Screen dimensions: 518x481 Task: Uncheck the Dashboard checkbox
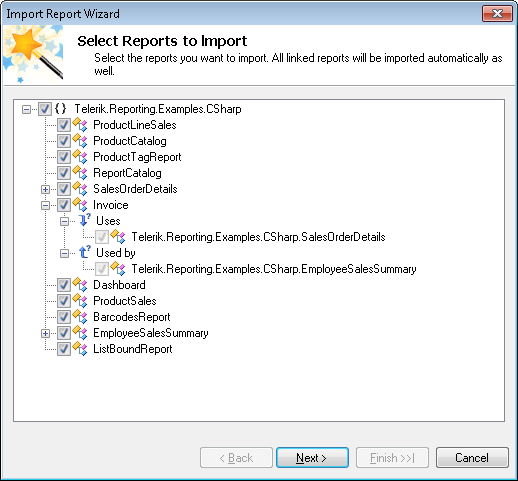(64, 285)
